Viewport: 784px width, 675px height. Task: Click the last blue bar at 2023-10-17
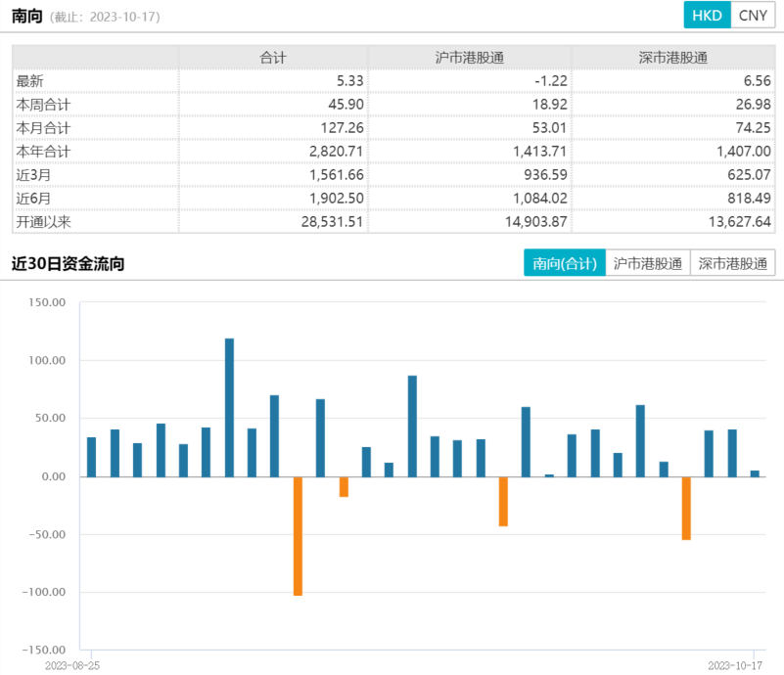755,473
